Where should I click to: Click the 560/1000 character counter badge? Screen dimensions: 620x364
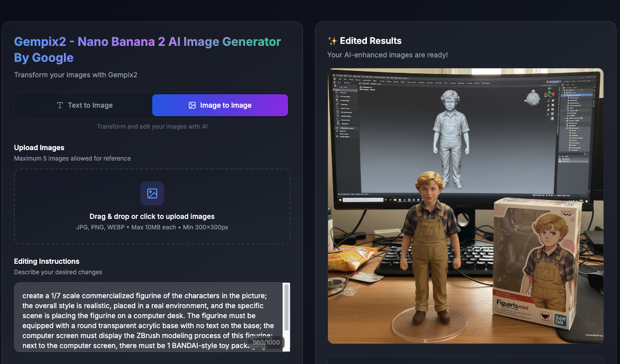click(265, 343)
